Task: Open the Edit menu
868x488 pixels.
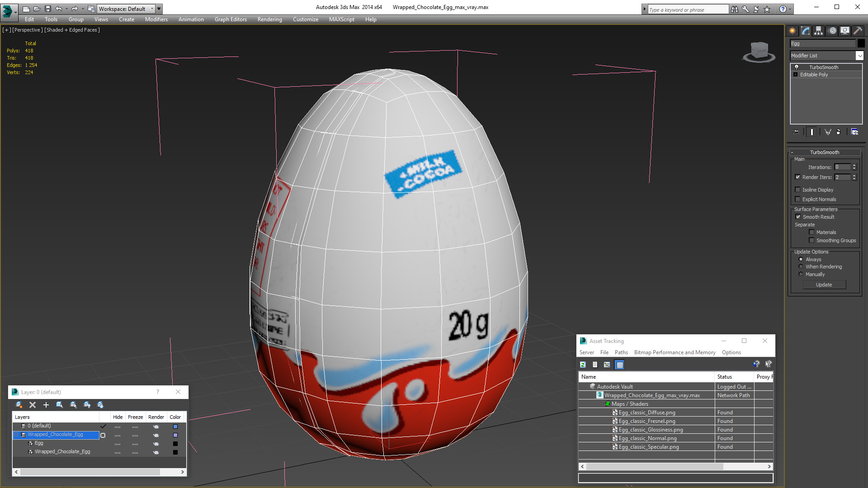Action: coord(29,19)
